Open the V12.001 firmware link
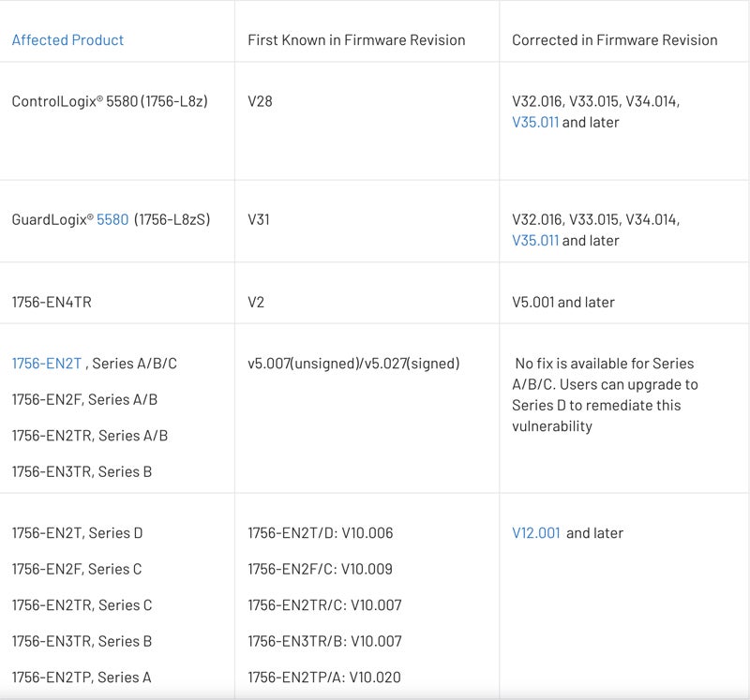The width and height of the screenshot is (750, 700). [x=536, y=533]
